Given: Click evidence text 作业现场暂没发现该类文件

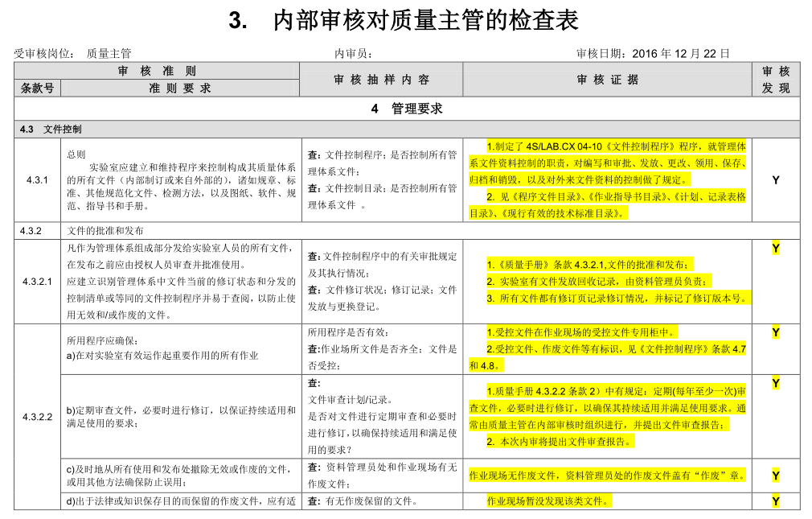Looking at the screenshot, I should coord(549,500).
